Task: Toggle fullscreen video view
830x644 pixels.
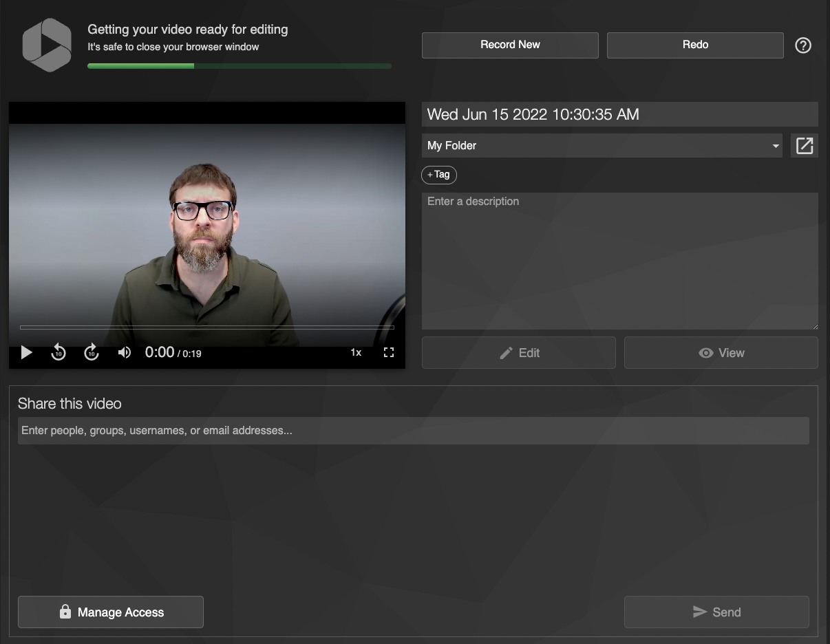Action: coord(389,352)
